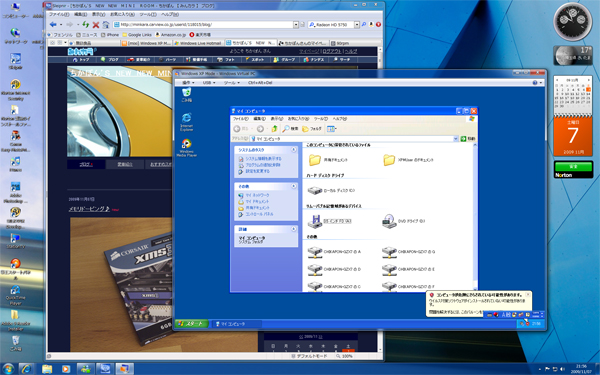Click the XP Start button

[x=192, y=324]
